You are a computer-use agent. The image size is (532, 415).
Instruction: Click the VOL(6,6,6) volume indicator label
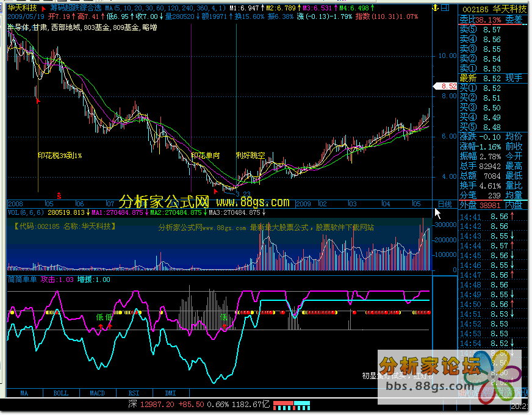(x=26, y=212)
